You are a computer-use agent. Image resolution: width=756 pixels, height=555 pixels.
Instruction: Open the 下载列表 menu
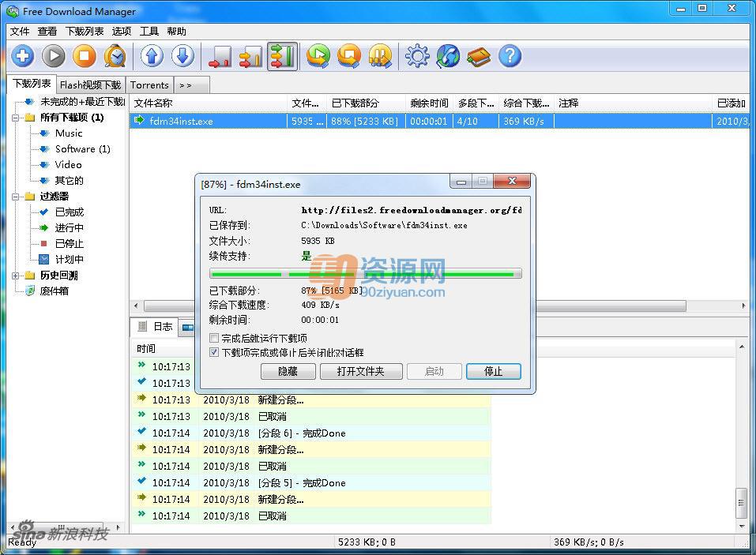click(85, 32)
